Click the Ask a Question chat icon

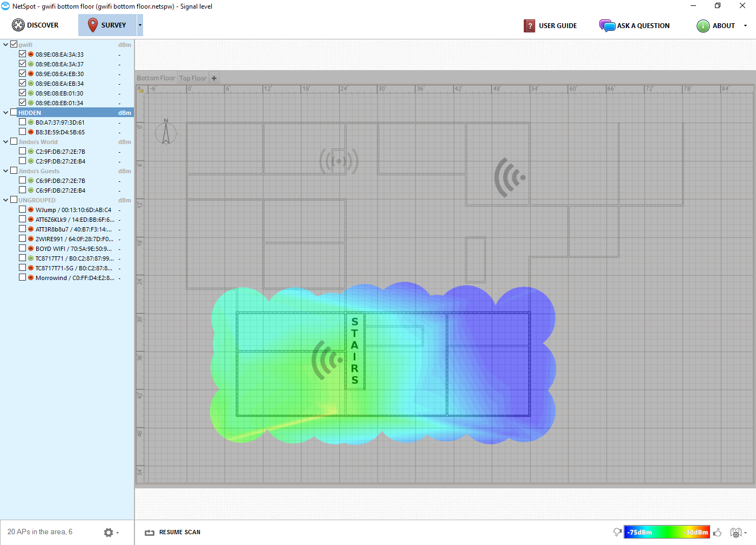pyautogui.click(x=607, y=25)
